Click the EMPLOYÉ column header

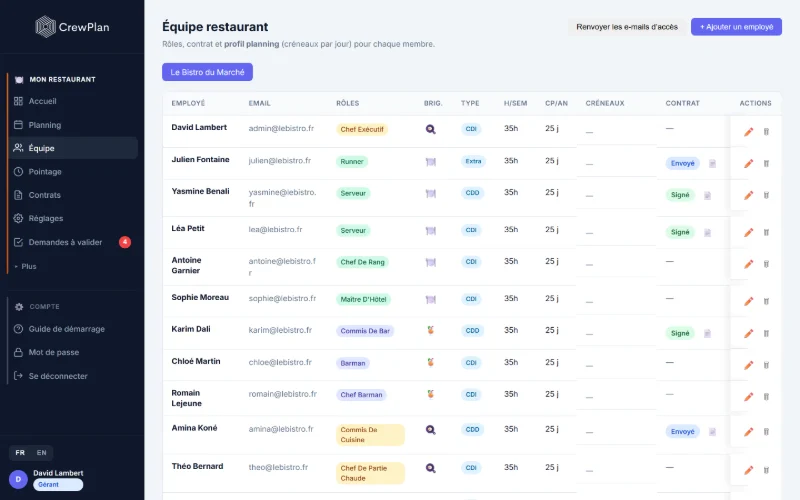188,103
